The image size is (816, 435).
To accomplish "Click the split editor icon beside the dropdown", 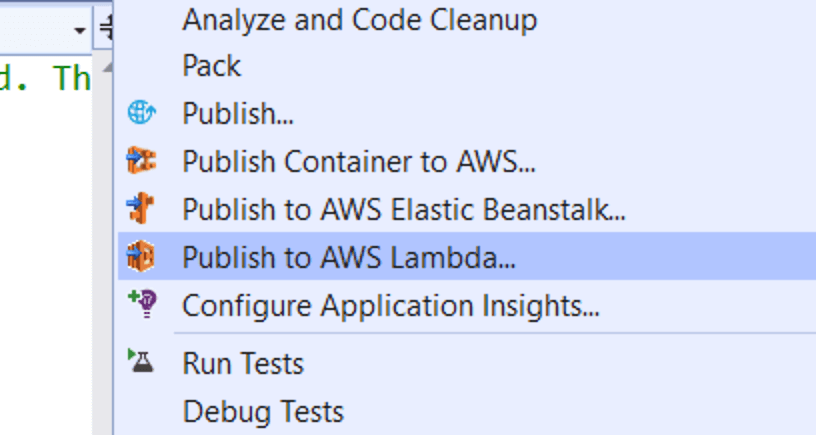I will [x=106, y=29].
